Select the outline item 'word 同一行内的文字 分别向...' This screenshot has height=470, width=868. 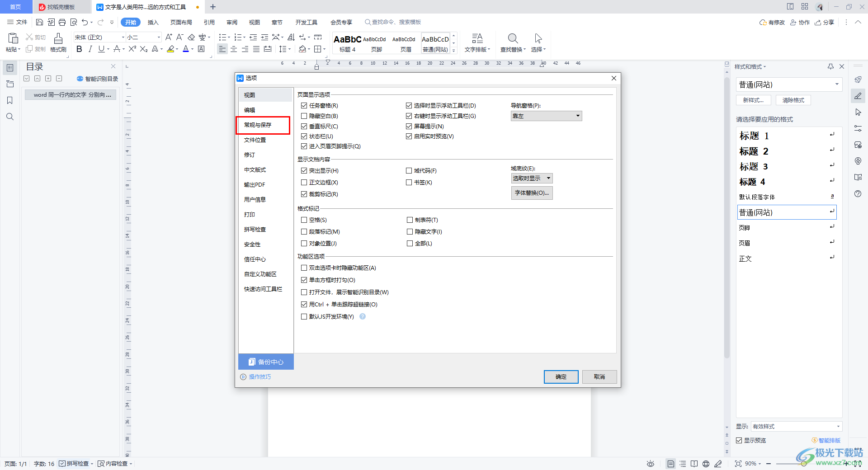tap(71, 94)
